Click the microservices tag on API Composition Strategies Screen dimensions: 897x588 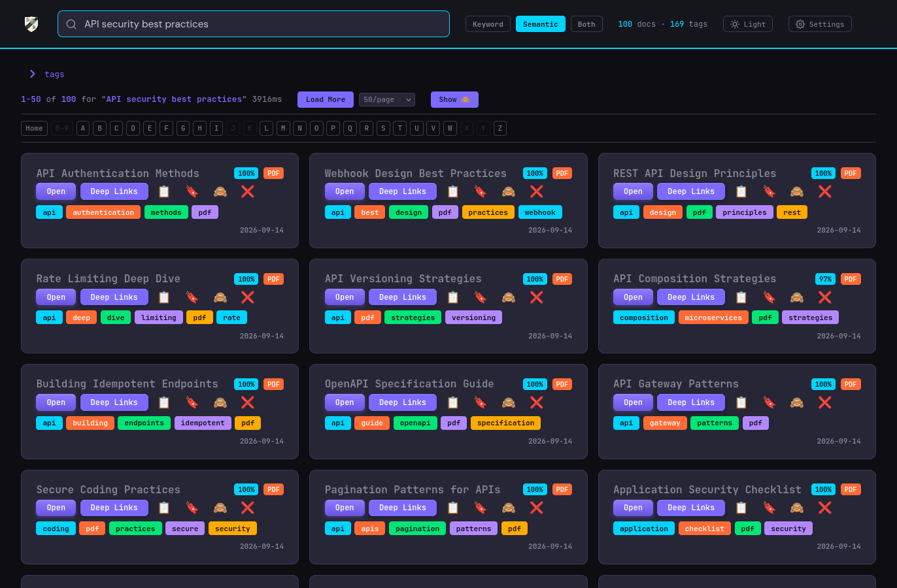click(713, 318)
